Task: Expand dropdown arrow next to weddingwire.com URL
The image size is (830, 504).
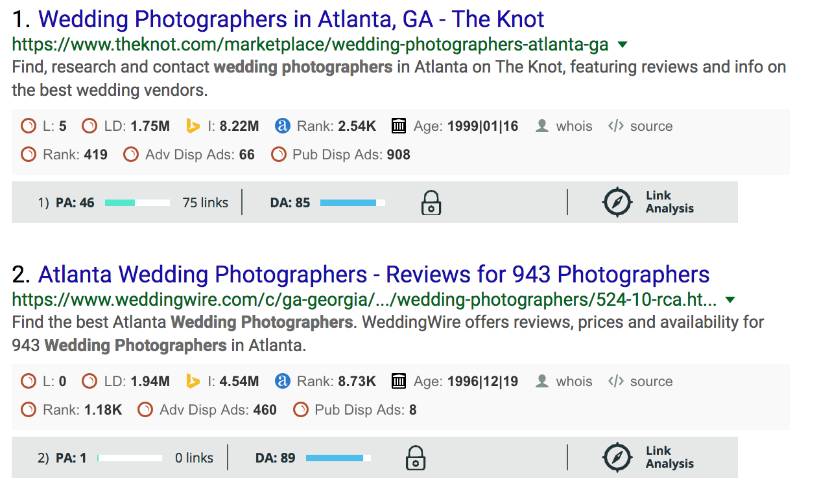Action: click(x=730, y=300)
